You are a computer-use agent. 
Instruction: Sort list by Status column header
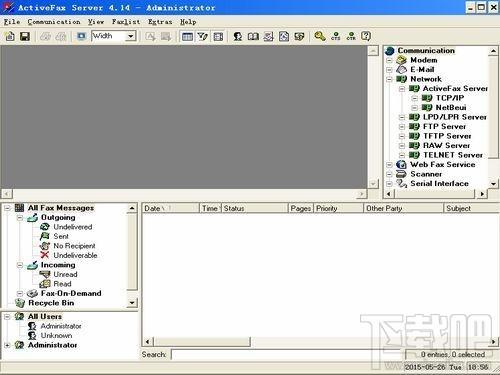[x=255, y=208]
